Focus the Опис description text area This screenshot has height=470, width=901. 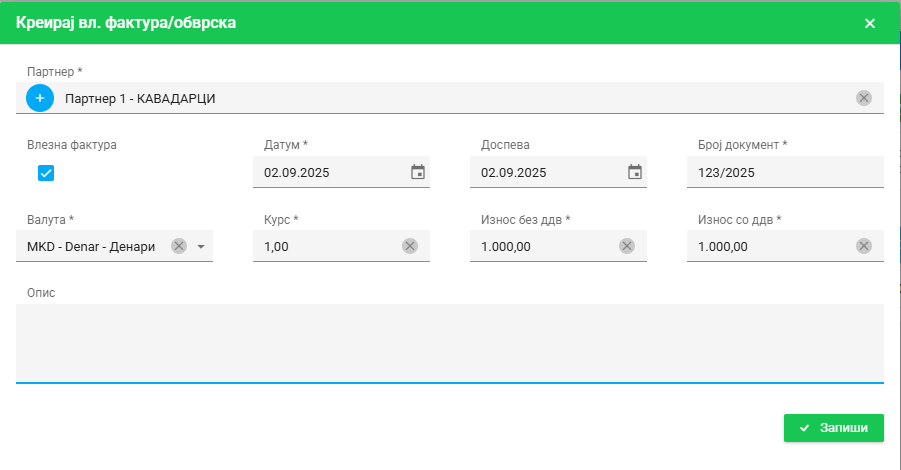tap(450, 342)
